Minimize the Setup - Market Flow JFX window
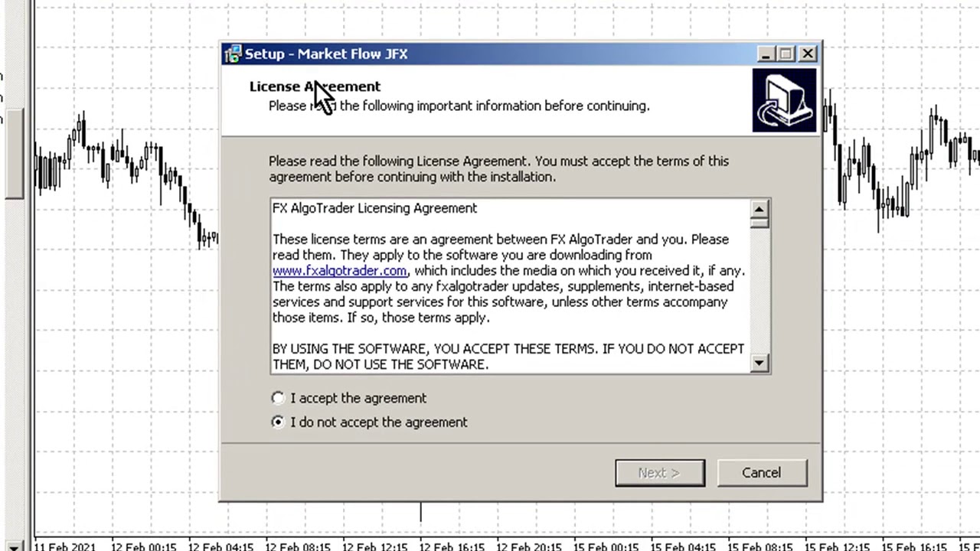Screen dimensions: 980x551 [766, 54]
